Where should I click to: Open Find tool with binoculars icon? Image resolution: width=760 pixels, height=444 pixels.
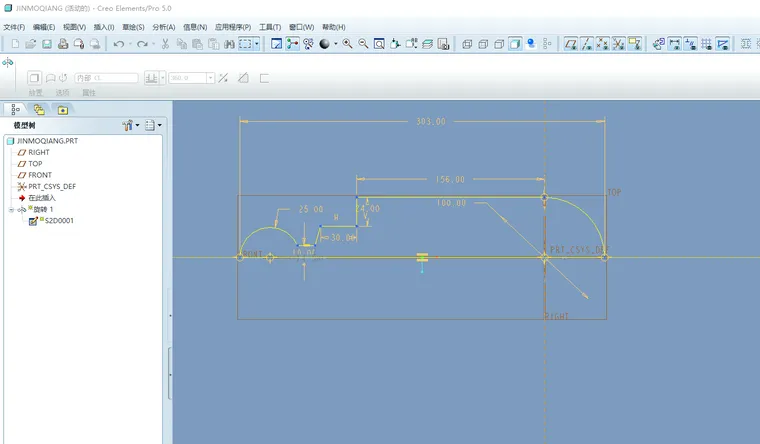tap(229, 44)
